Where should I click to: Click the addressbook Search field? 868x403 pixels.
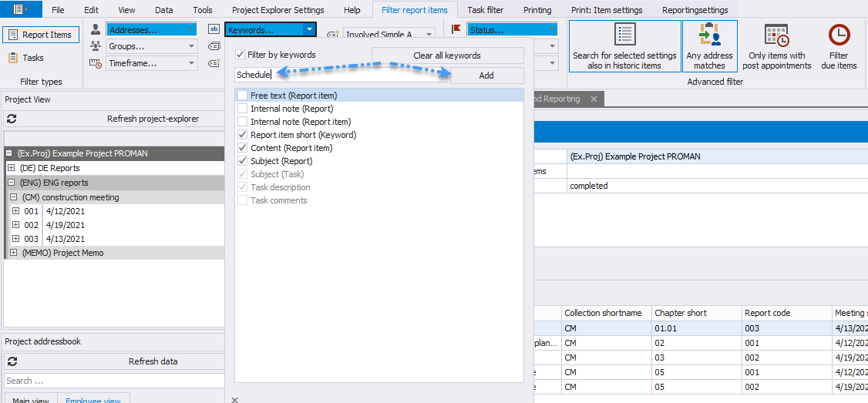click(x=115, y=381)
